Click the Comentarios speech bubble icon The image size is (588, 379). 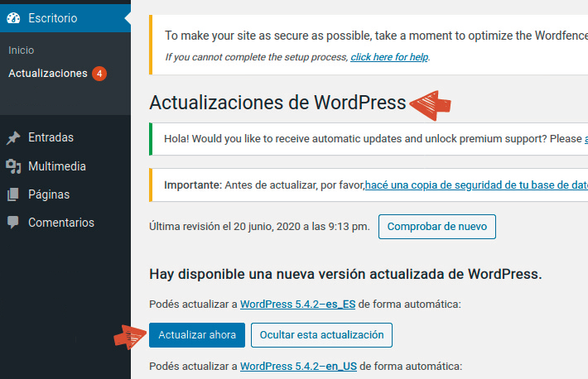tap(13, 223)
